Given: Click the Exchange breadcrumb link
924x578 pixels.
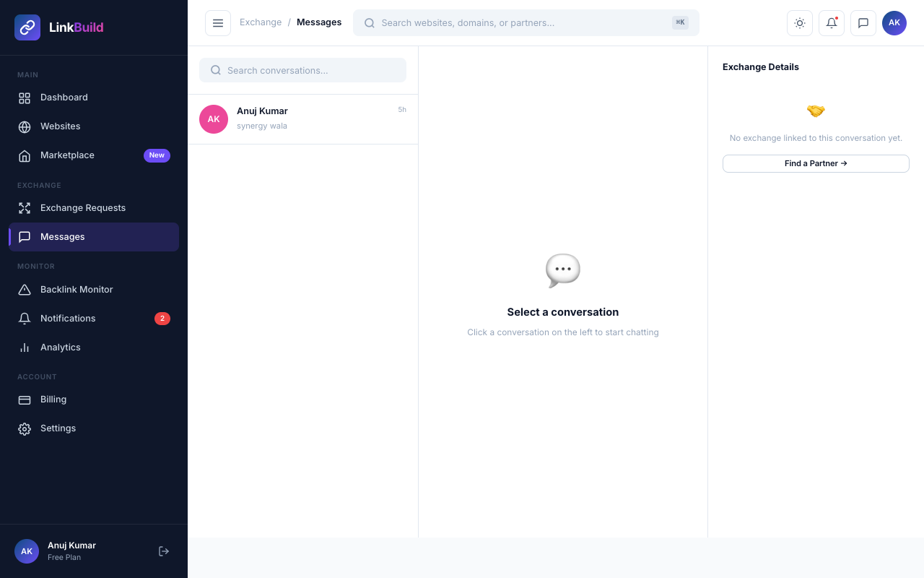Looking at the screenshot, I should (x=261, y=22).
